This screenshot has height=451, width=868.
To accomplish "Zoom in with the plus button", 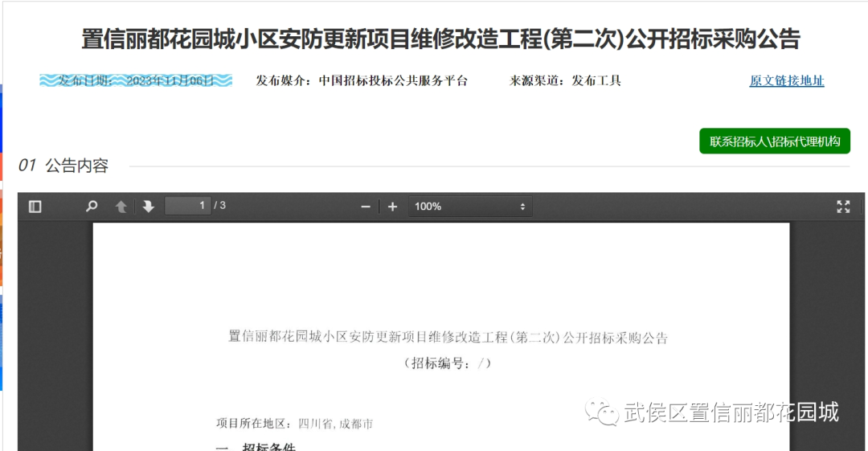I will pyautogui.click(x=392, y=207).
